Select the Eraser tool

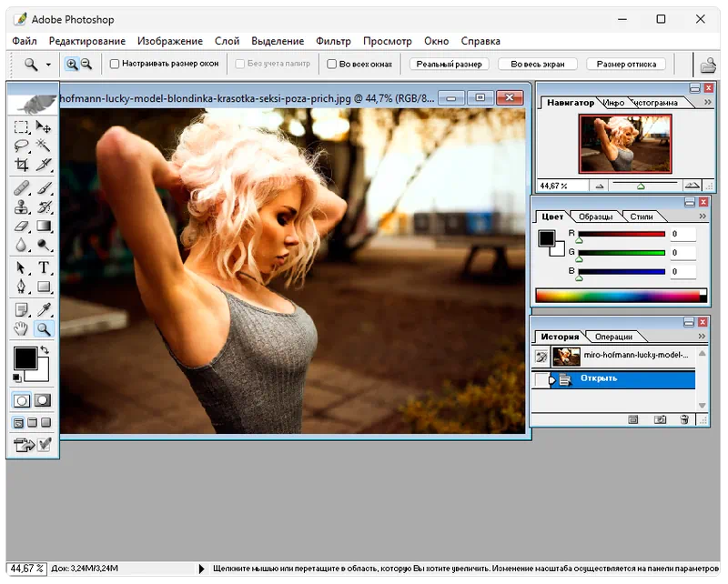21,227
